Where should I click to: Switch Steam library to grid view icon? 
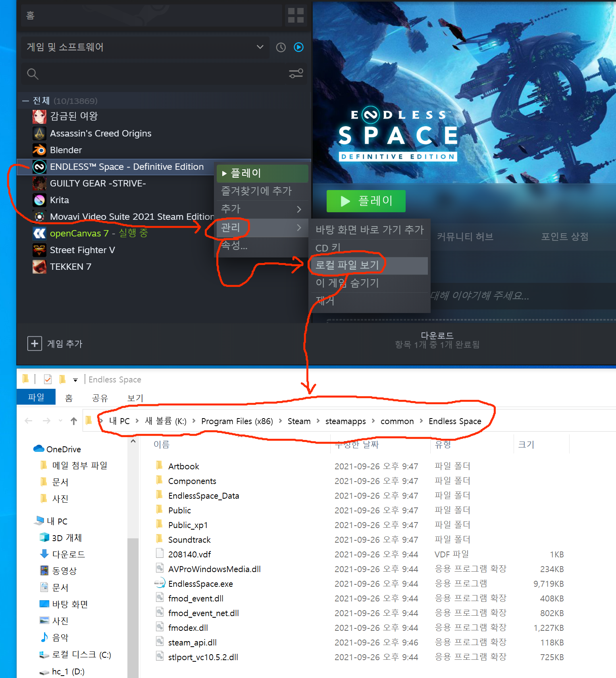(296, 15)
